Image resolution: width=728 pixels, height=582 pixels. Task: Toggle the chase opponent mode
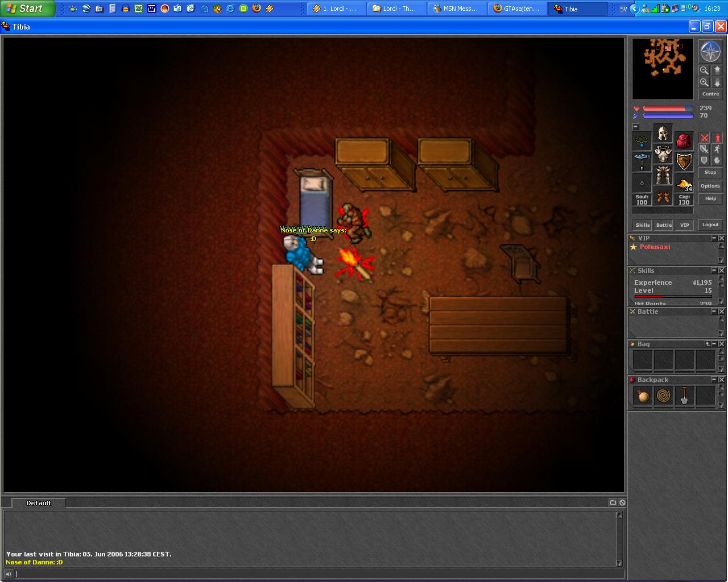(717, 149)
